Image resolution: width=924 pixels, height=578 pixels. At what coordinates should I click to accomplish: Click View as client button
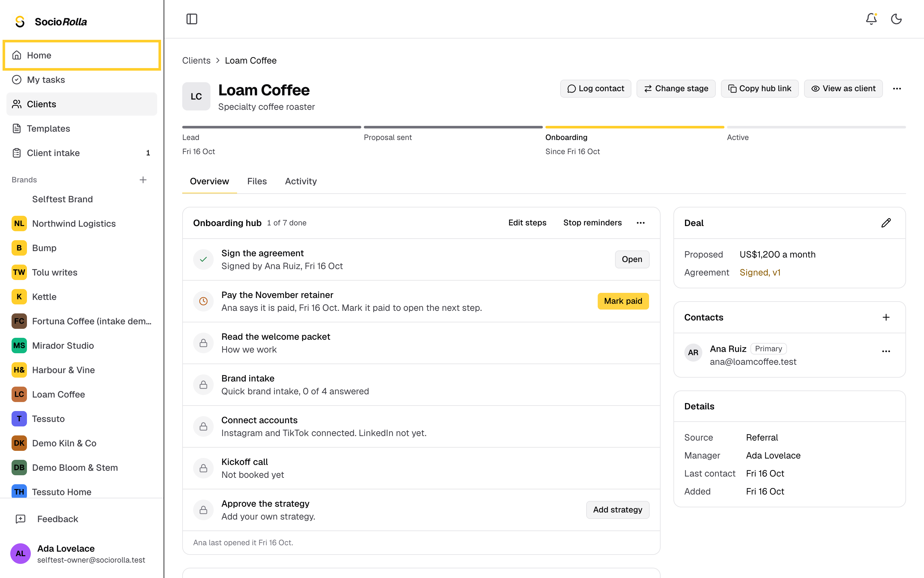[843, 89]
